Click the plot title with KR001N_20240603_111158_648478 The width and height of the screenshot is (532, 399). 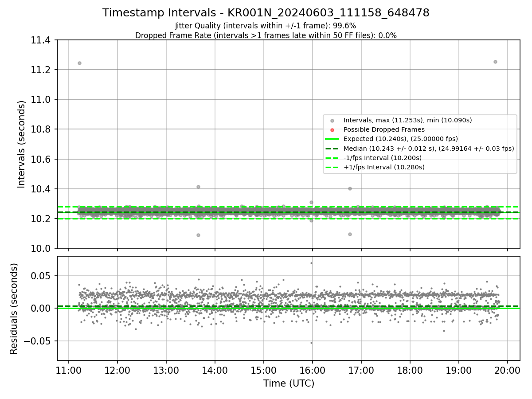click(x=266, y=13)
